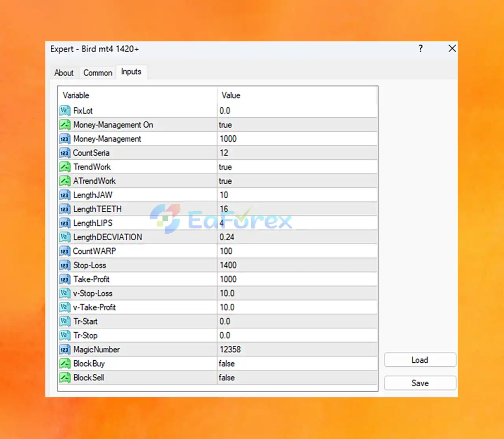
Task: Select the v-Take-Profit double icon
Action: coord(65,307)
